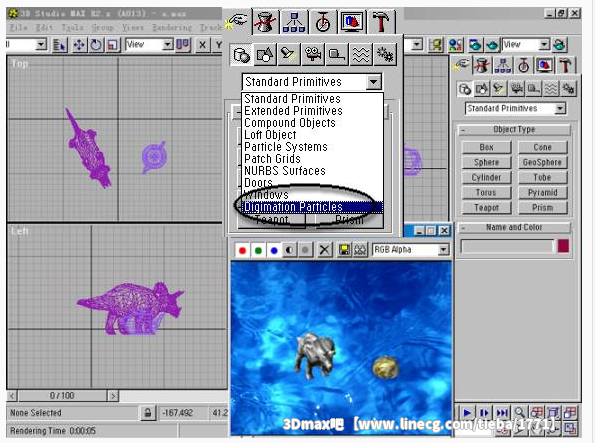Open the File menu
The height and width of the screenshot is (443, 595).
click(18, 27)
